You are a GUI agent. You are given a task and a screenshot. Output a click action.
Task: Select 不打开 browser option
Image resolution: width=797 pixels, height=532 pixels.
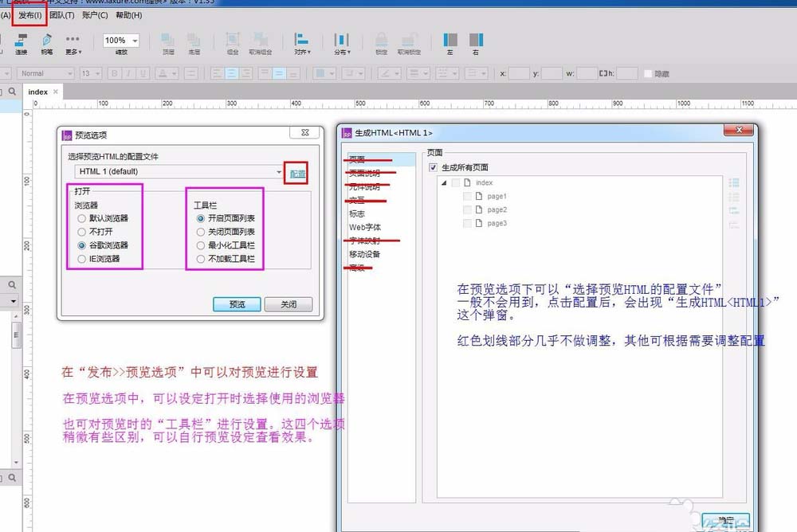pos(81,232)
